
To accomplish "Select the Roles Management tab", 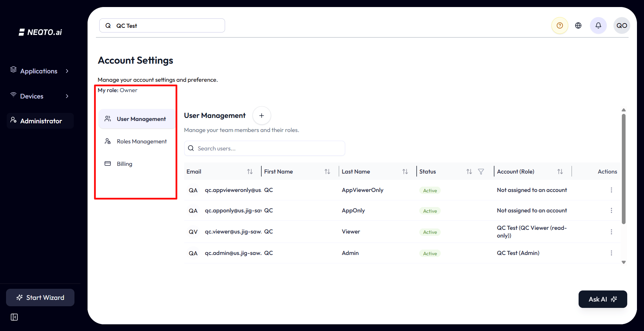I will (137, 141).
